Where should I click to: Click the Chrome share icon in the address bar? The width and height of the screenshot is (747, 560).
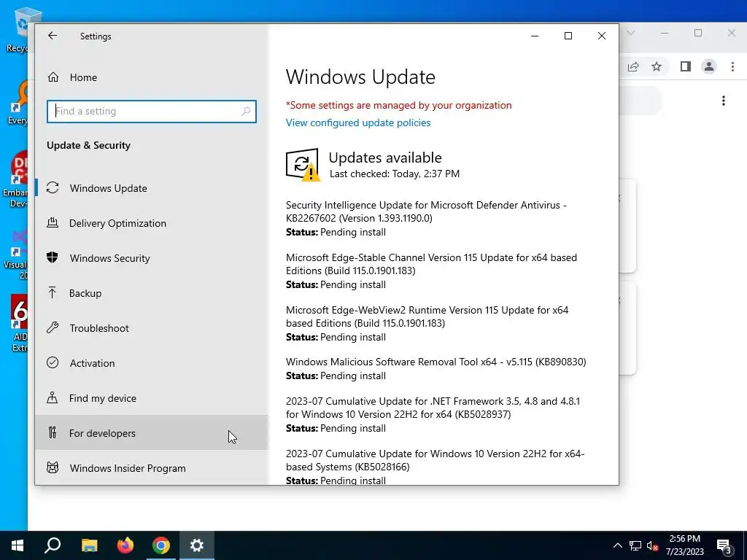pos(633,66)
